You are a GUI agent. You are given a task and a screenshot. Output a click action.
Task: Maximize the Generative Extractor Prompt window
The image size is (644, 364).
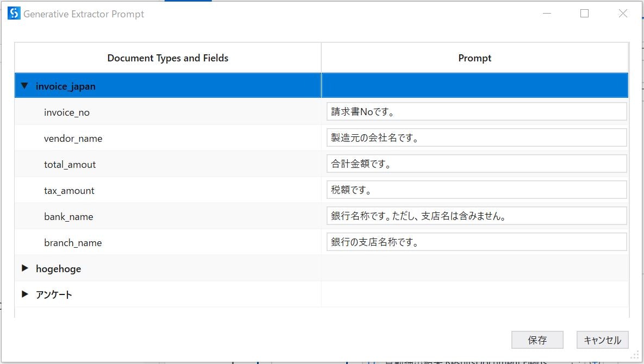click(x=584, y=13)
